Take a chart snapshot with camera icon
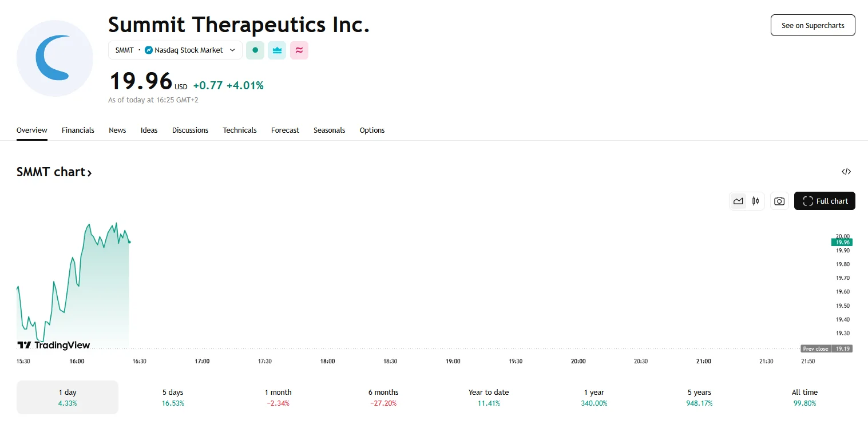The image size is (868, 424). point(779,201)
